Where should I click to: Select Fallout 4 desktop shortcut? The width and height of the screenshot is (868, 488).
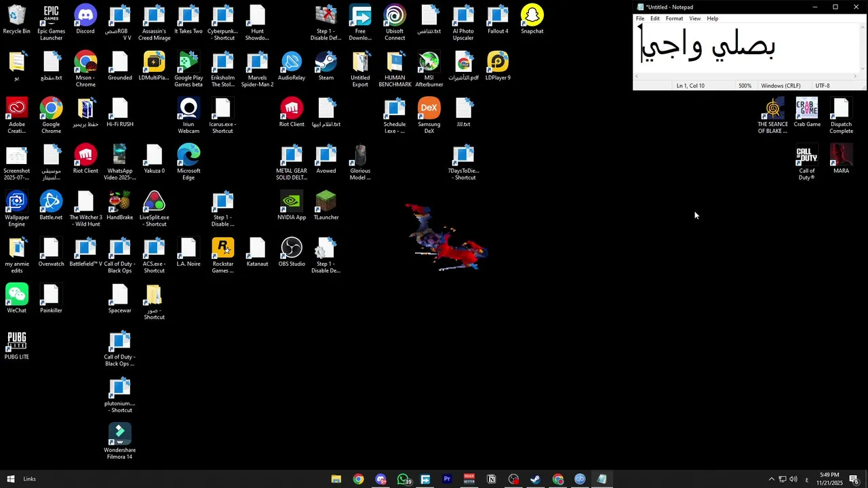pos(498,20)
